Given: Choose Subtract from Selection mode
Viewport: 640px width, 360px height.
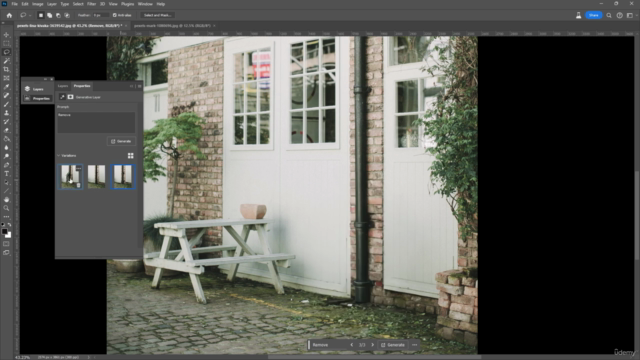Looking at the screenshot, I should point(58,15).
